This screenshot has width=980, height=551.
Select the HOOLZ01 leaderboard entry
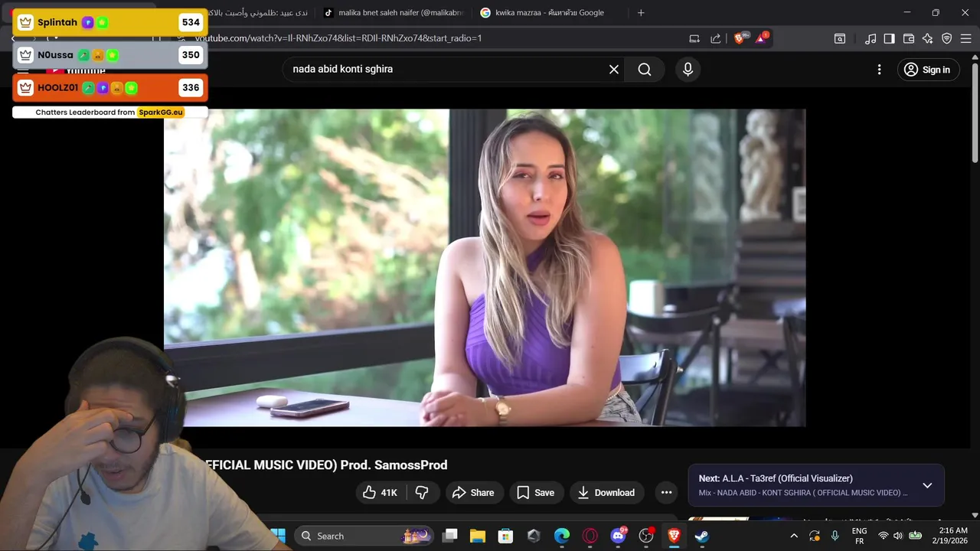[x=109, y=88]
